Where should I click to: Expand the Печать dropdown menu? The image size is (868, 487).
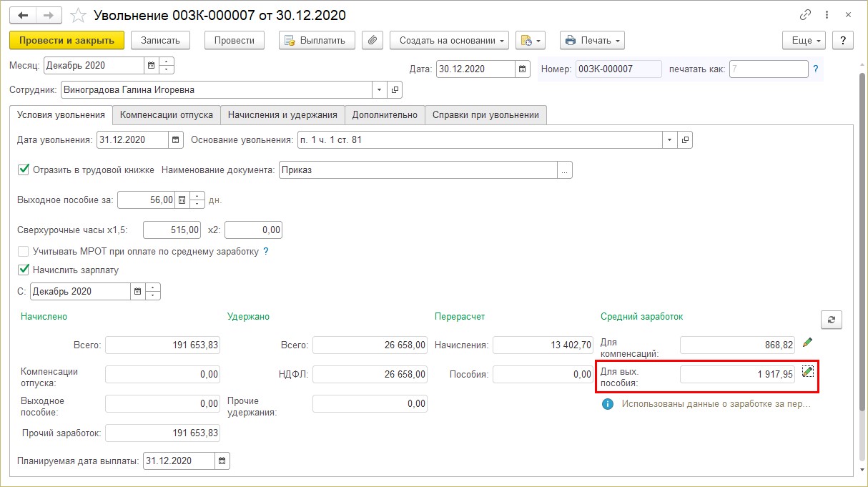coord(592,41)
